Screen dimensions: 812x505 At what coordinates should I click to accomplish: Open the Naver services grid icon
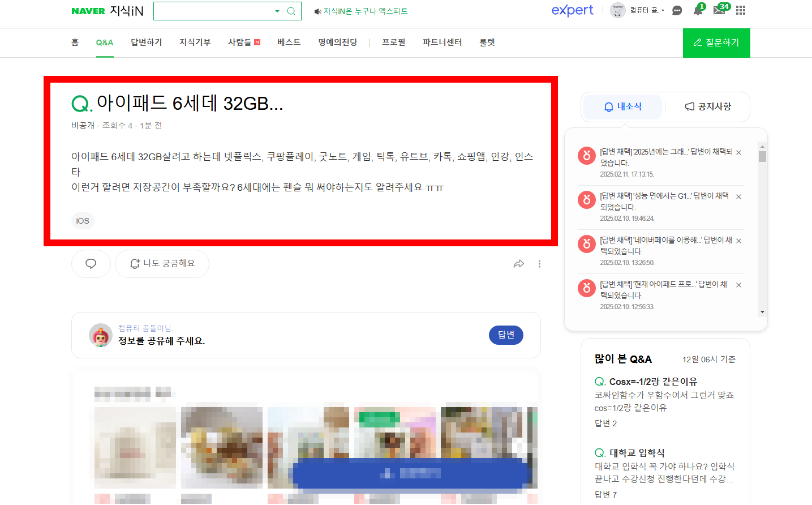pyautogui.click(x=741, y=10)
